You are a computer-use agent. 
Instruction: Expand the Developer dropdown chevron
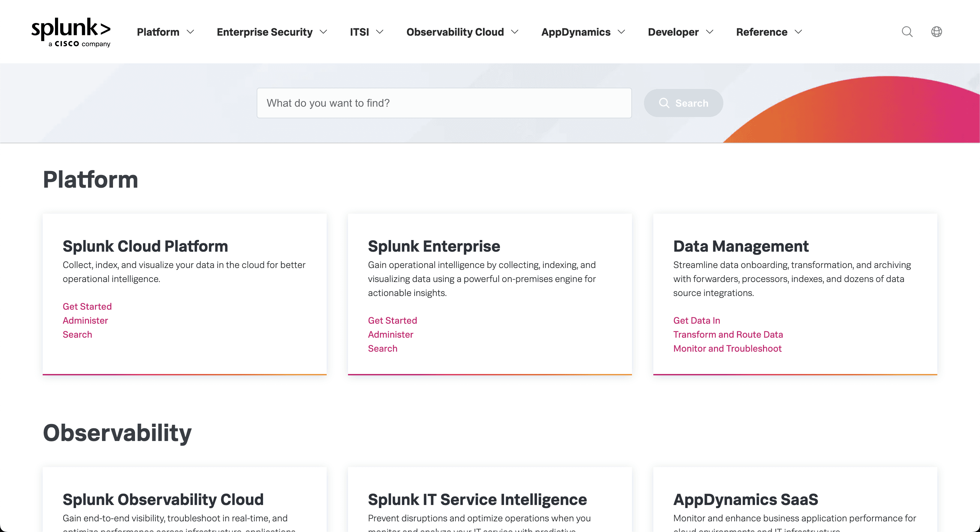710,32
